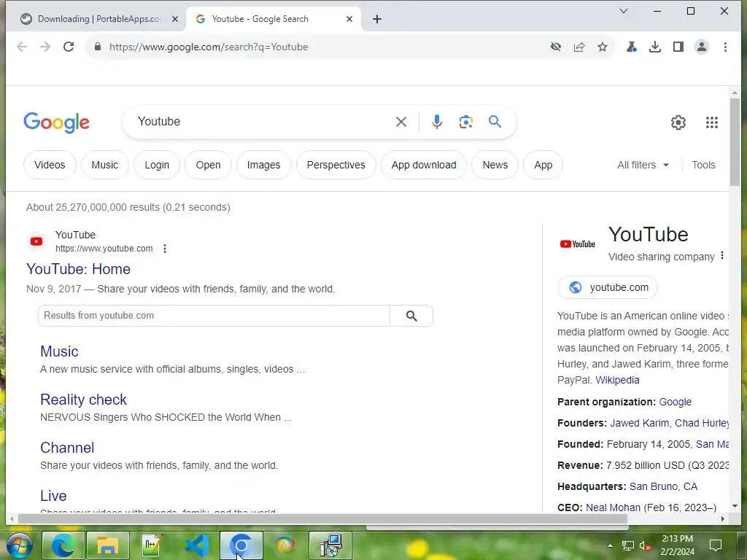This screenshot has height=560, width=747.
Task: Open the Chrome profile avatar
Action: 702,47
